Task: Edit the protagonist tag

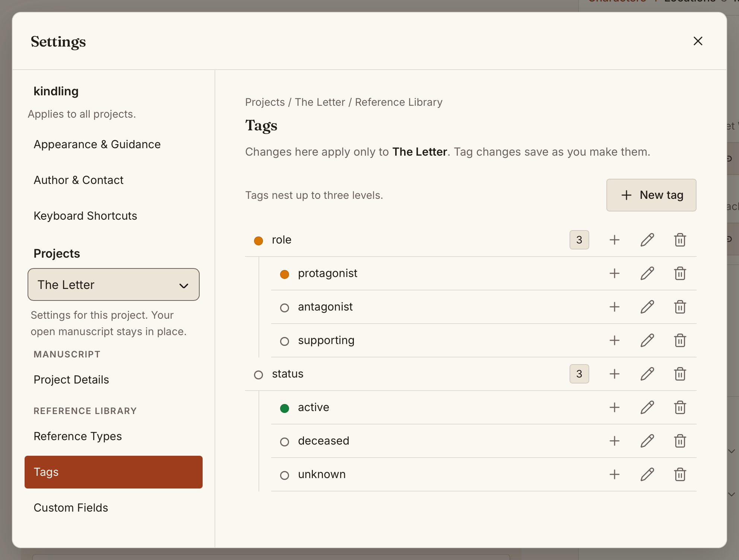Action: point(647,273)
